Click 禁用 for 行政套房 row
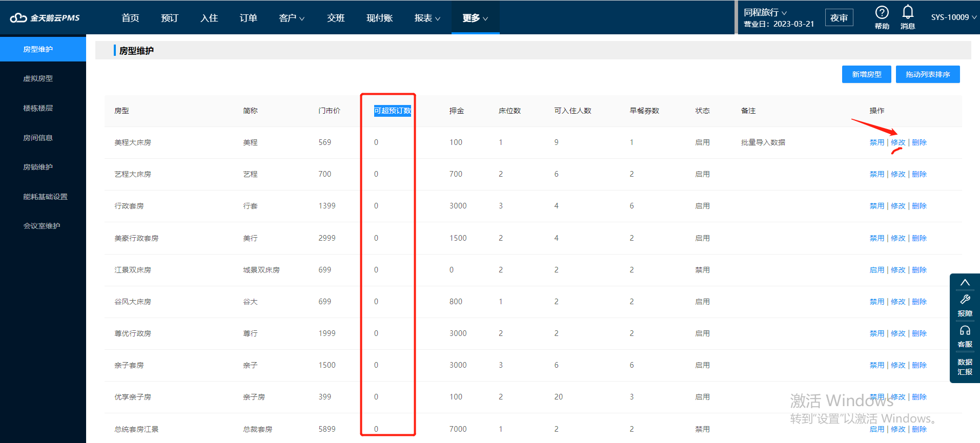The width and height of the screenshot is (980, 443). [877, 206]
